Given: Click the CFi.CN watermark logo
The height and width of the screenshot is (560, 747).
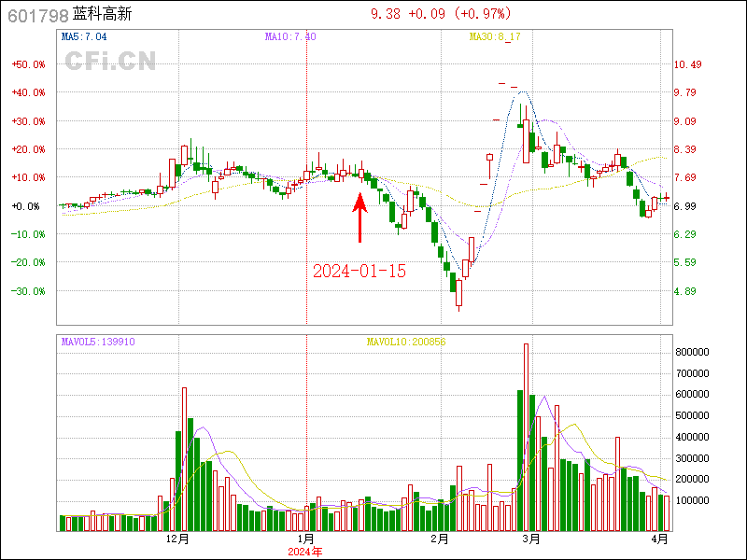Looking at the screenshot, I should [x=110, y=62].
